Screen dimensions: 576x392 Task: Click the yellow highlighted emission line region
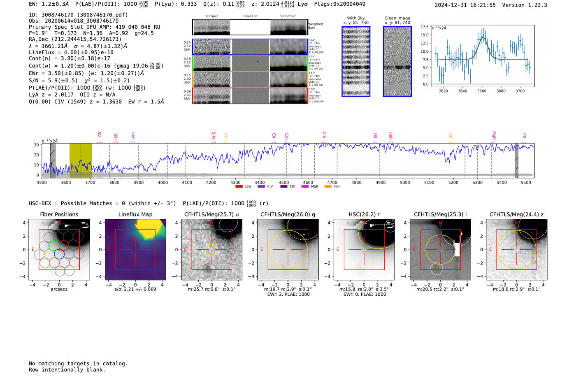81,161
